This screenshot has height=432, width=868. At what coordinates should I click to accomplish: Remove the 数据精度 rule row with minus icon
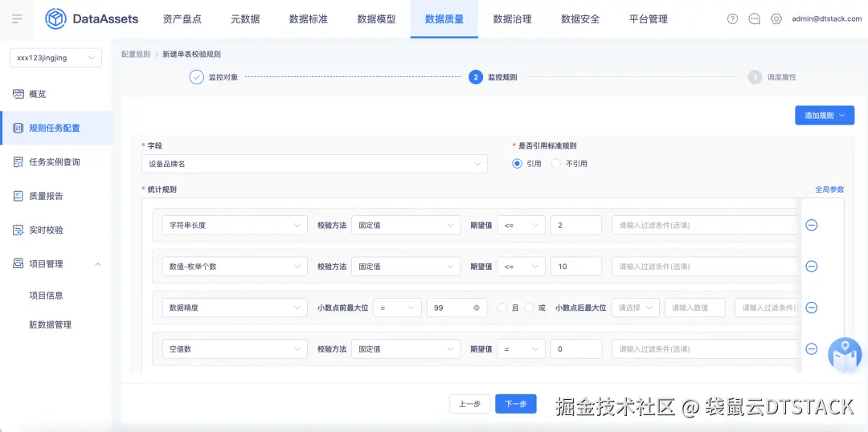pos(812,308)
